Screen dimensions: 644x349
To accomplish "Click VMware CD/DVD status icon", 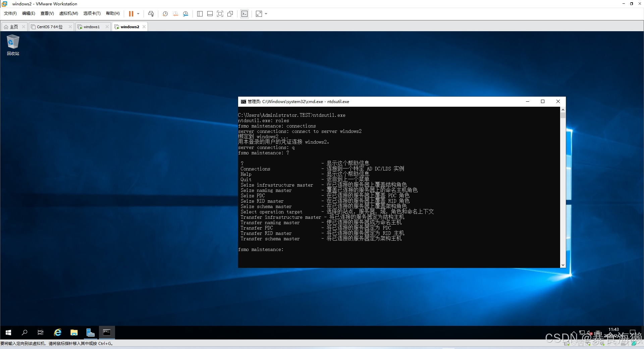I will [x=574, y=344].
